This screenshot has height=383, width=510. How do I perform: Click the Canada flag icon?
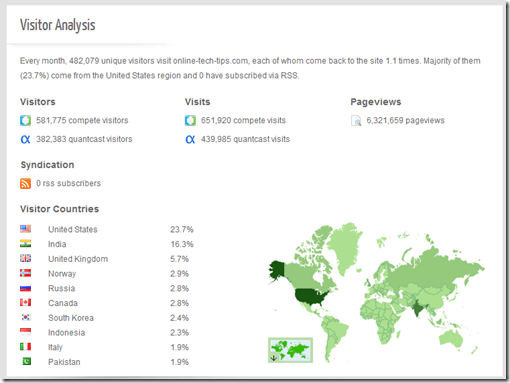25,302
